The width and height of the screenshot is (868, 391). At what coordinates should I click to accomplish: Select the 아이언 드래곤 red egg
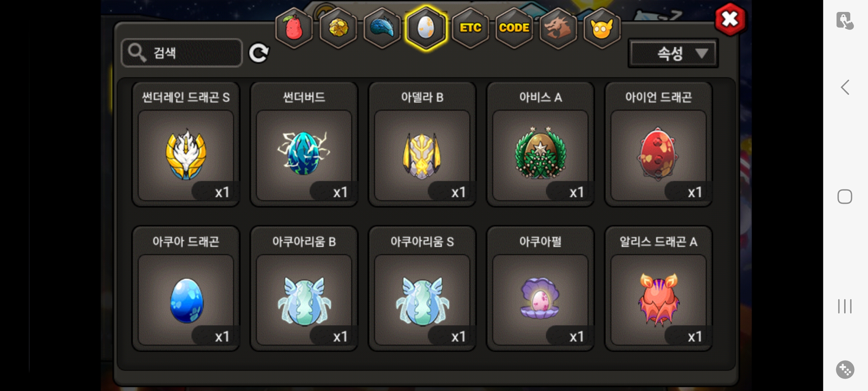pos(659,144)
